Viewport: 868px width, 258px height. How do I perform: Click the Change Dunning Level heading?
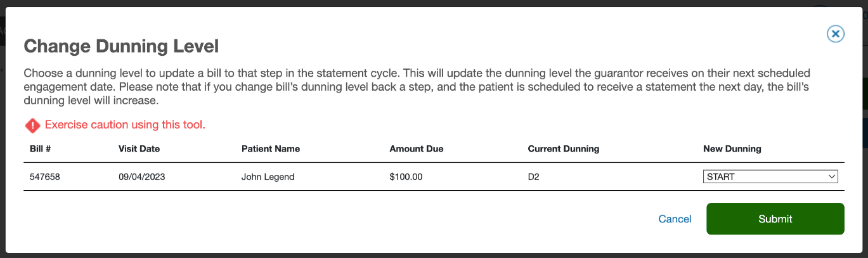tap(121, 46)
